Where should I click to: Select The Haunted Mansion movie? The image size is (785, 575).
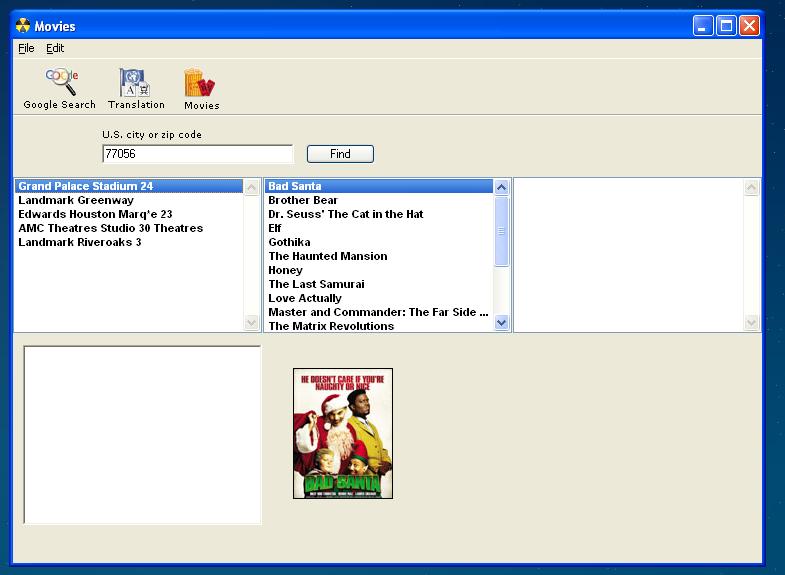click(379, 256)
